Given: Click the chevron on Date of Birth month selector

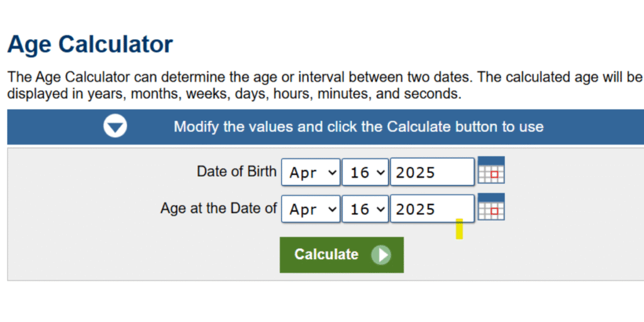Looking at the screenshot, I should click(x=332, y=172).
